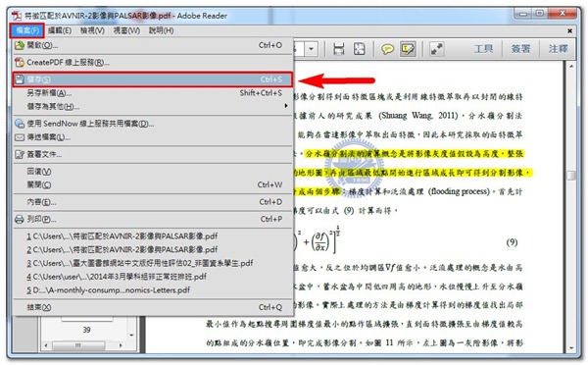The image size is (588, 365).
Task: Select the sticky note comment tool
Action: pyautogui.click(x=387, y=49)
